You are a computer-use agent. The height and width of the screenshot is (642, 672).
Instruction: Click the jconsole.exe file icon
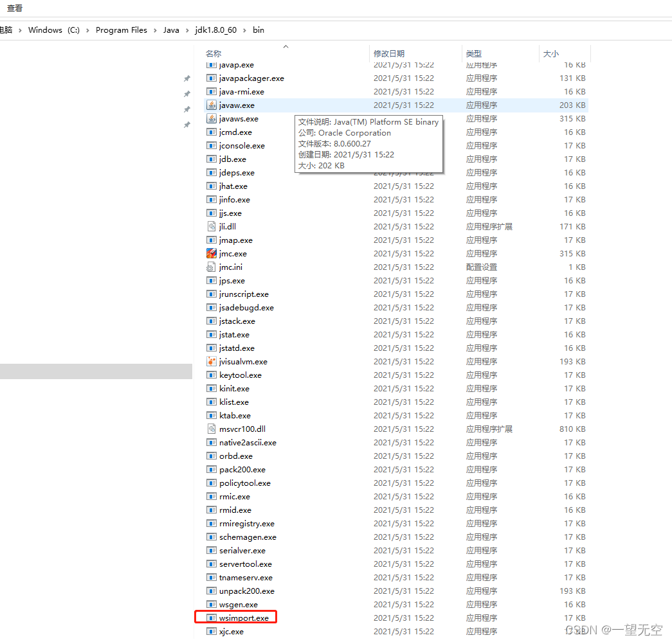(x=212, y=146)
